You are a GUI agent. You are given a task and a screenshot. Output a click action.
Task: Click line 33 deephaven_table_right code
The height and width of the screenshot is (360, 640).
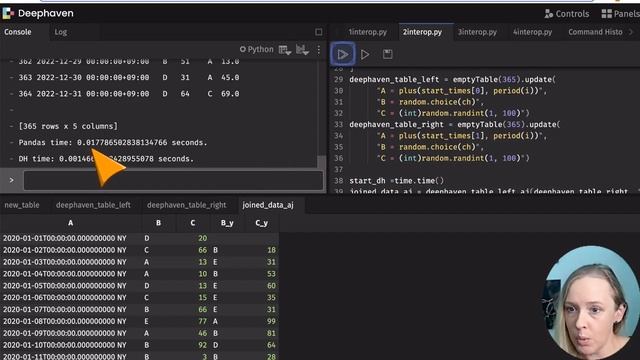(455, 124)
